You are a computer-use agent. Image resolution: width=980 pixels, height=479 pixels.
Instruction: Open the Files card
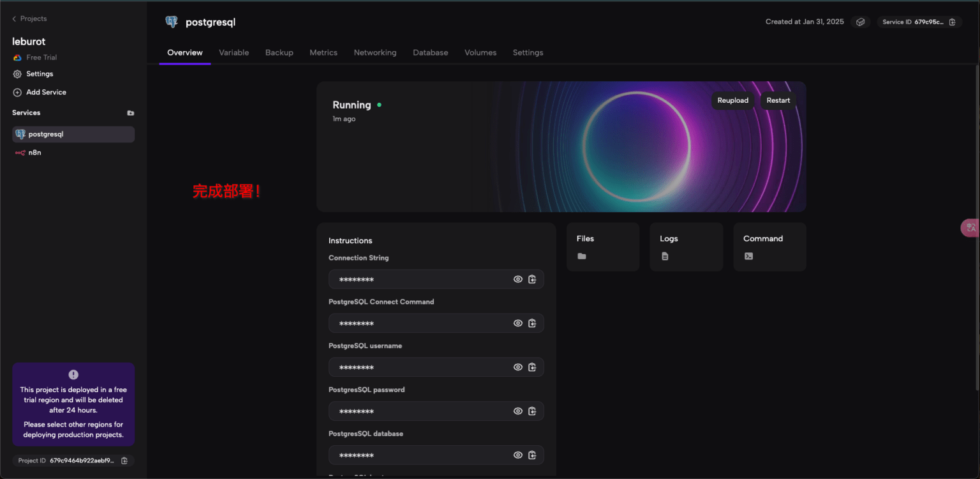pyautogui.click(x=603, y=247)
